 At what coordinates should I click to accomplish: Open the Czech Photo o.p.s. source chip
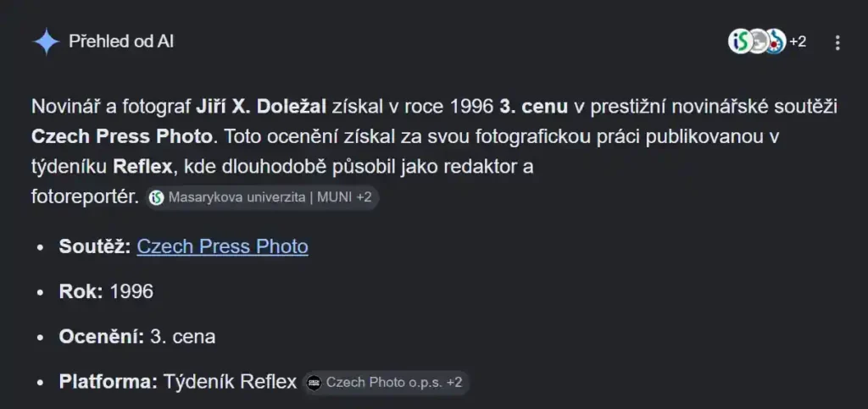(386, 383)
